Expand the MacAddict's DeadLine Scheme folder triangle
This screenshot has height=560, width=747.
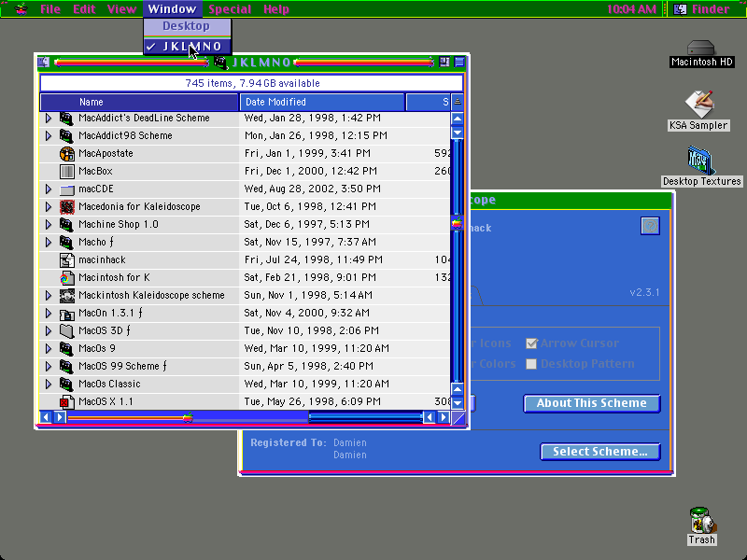click(49, 119)
